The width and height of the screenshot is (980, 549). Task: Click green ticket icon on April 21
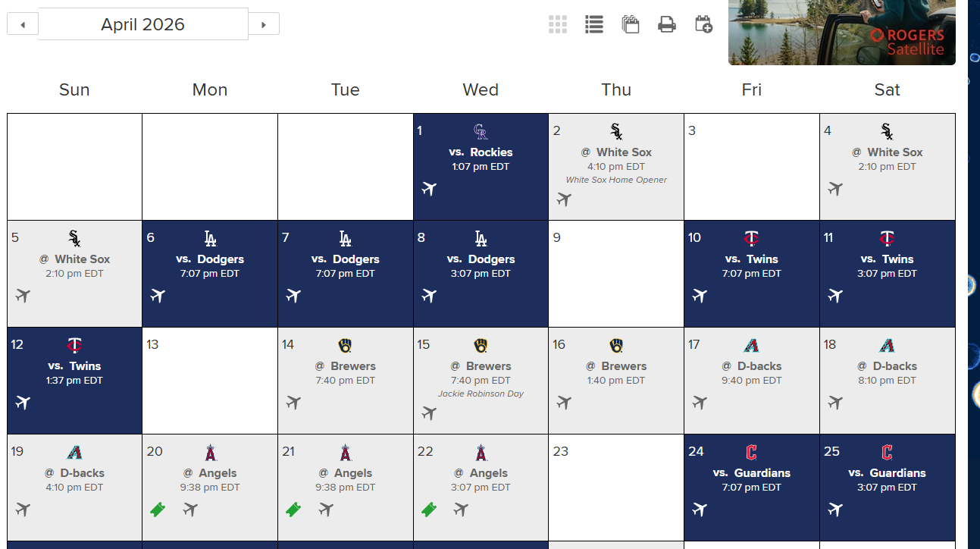293,510
